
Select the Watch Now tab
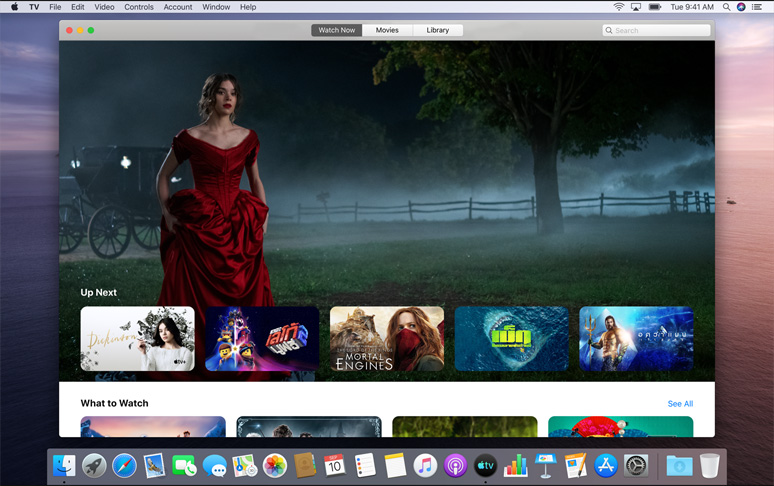point(336,30)
